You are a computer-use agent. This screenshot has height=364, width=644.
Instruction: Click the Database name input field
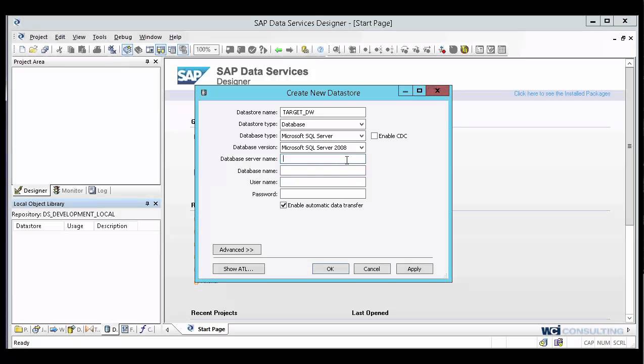pos(323,171)
